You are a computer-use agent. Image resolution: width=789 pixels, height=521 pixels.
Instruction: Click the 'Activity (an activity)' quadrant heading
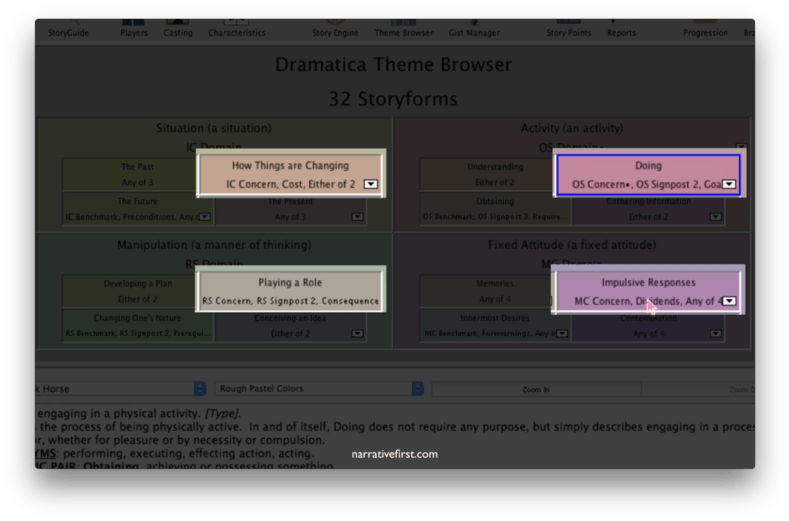pos(572,128)
